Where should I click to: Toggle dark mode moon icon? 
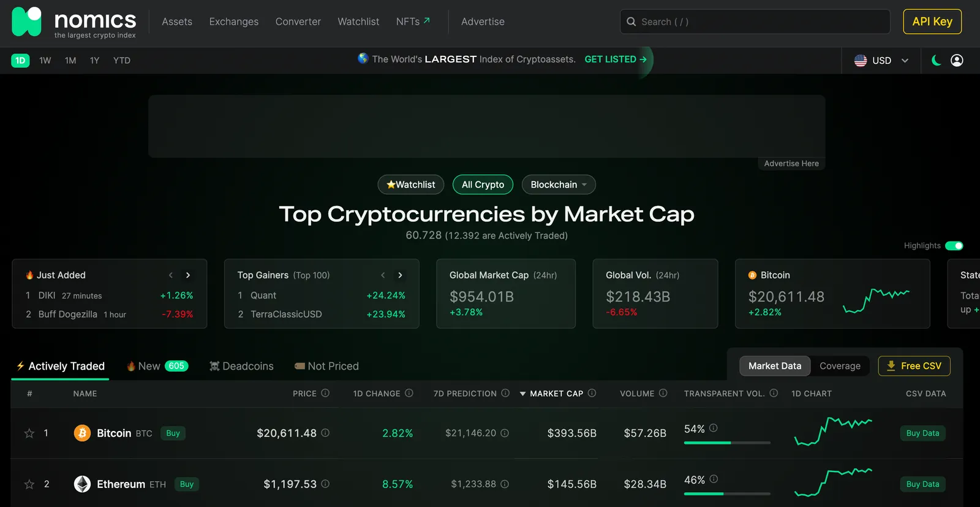point(936,60)
